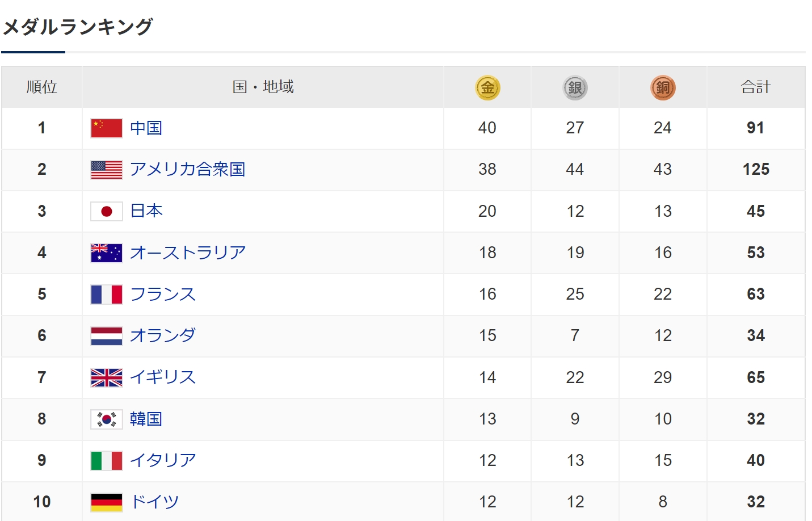This screenshot has height=521, width=812.
Task: Click the gold medal icon header
Action: (x=487, y=87)
